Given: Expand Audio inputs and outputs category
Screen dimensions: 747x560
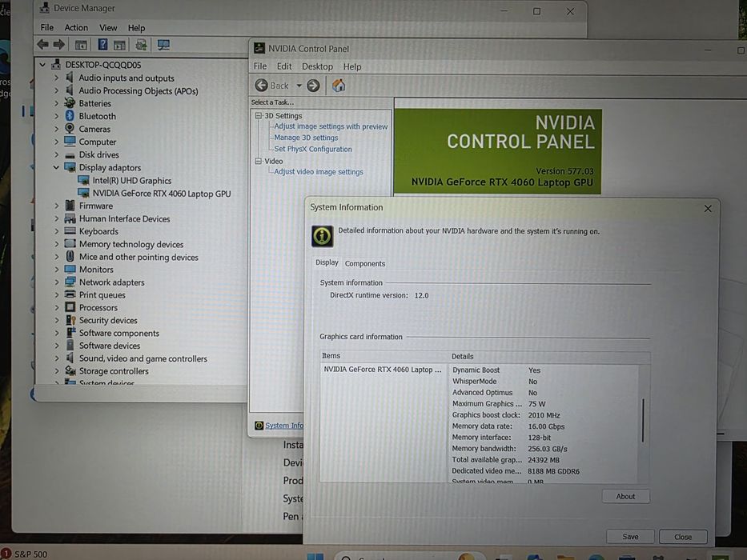Looking at the screenshot, I should click(56, 77).
